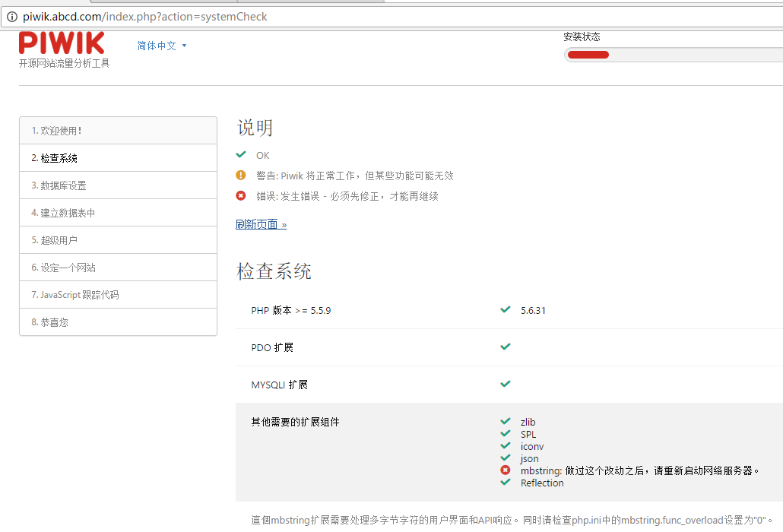783x532 pixels.
Task: Select step 6. 设定一个网站
Action: (118, 268)
